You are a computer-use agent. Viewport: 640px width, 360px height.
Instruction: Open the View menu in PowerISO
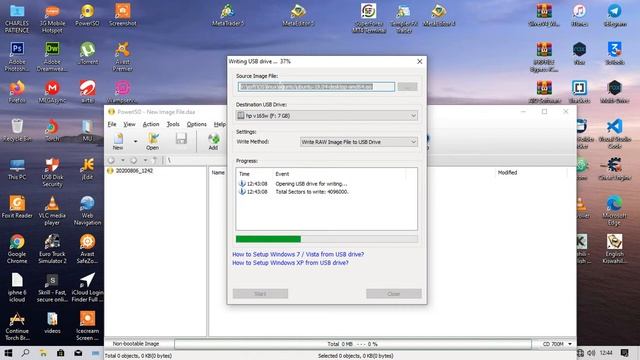click(x=129, y=124)
